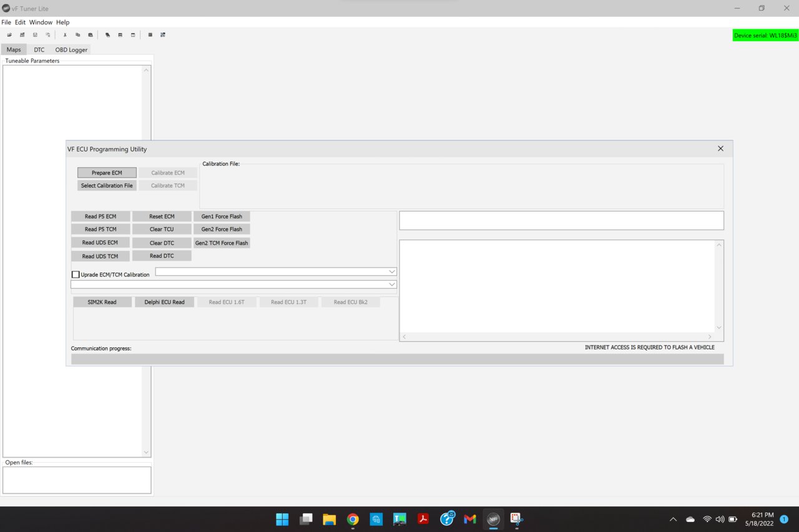The height and width of the screenshot is (532, 799).
Task: Click the SIM2K Read button
Action: point(102,302)
